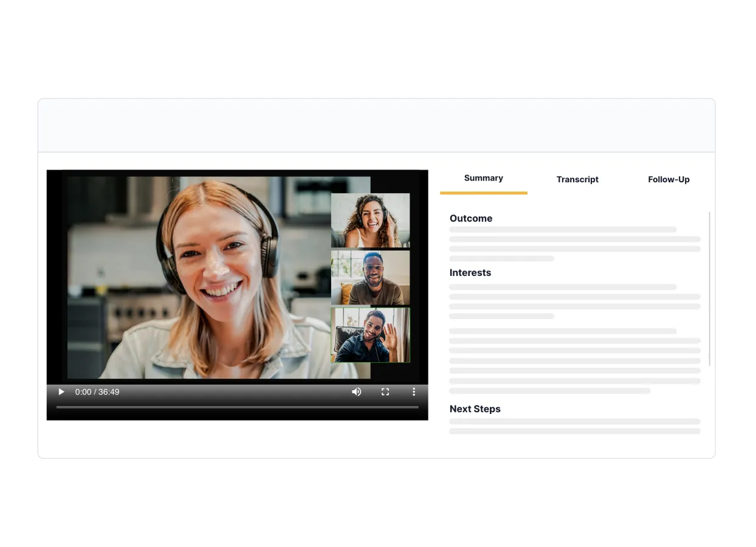Select the curly-haired woman's video thumbnail
This screenshot has width=756, height=547.
click(371, 221)
